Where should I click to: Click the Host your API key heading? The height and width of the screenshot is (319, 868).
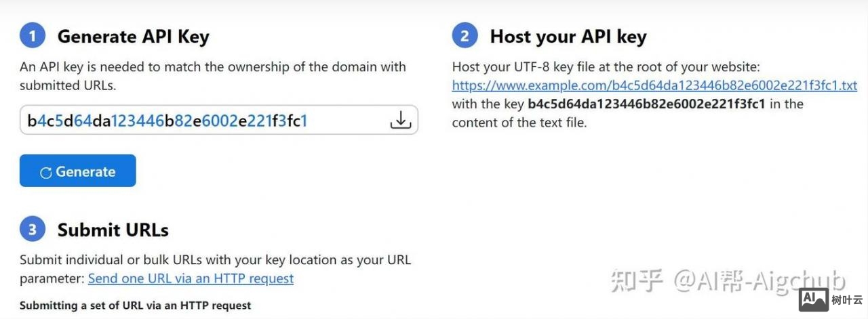(x=568, y=37)
